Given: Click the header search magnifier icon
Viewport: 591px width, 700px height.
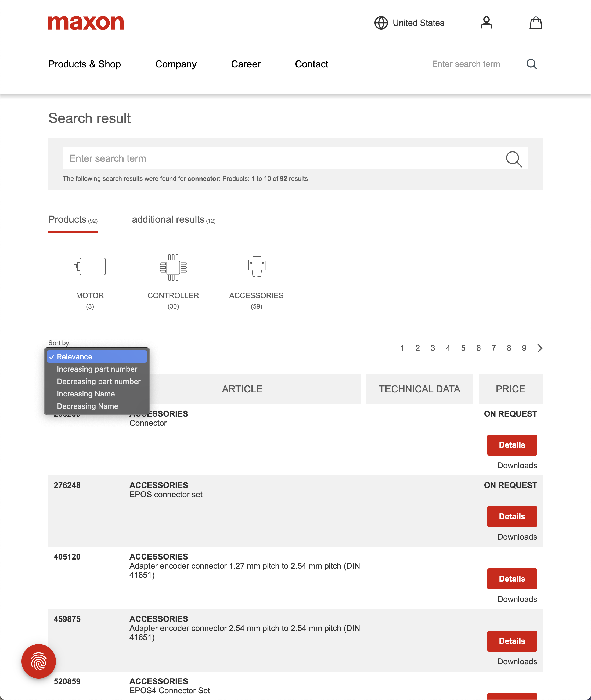Looking at the screenshot, I should click(x=532, y=64).
